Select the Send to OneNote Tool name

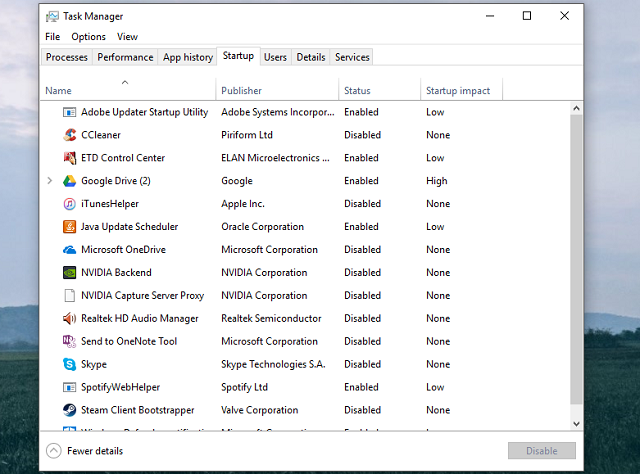[129, 341]
